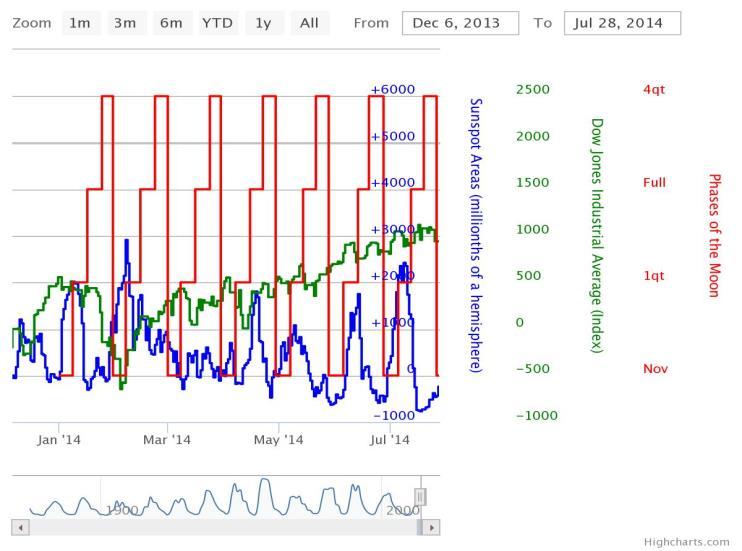Click the +6000 sunspot axis value
This screenshot has width=742, height=551.
tap(393, 89)
